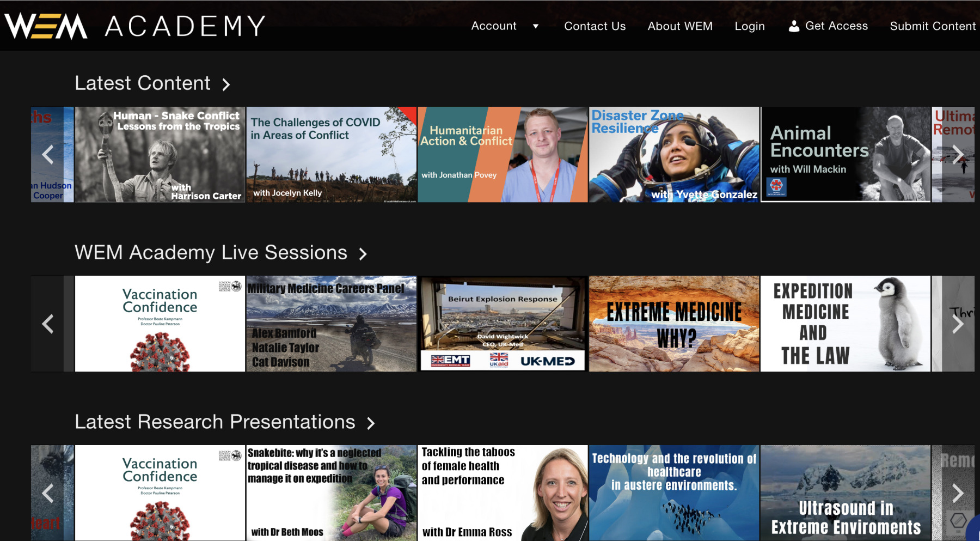Expand Latest Research Presentations via its chevron

pos(371,423)
